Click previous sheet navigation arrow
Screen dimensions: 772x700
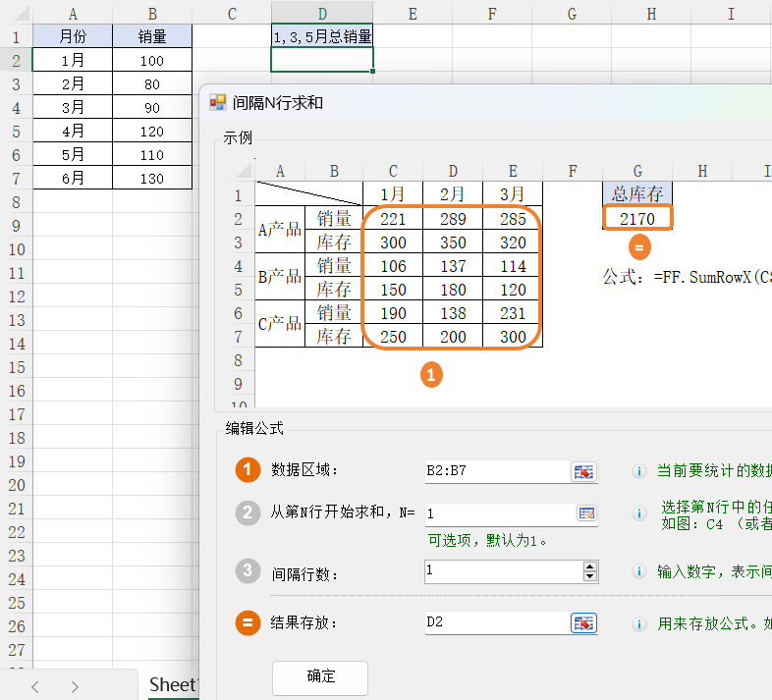pyautogui.click(x=35, y=686)
